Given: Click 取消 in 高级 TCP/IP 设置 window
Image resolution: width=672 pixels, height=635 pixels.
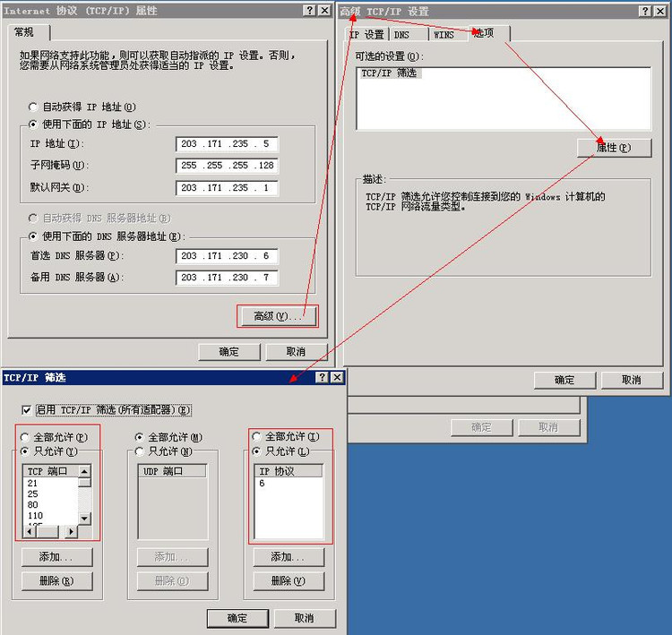Looking at the screenshot, I should pos(632,380).
